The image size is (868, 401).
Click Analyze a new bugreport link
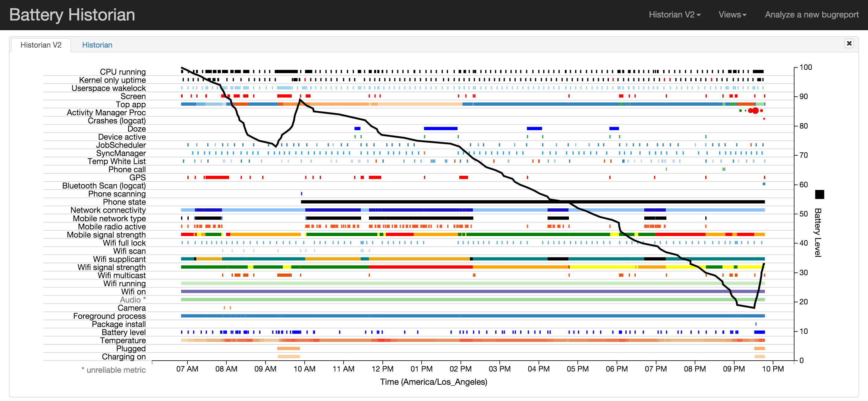tap(811, 14)
